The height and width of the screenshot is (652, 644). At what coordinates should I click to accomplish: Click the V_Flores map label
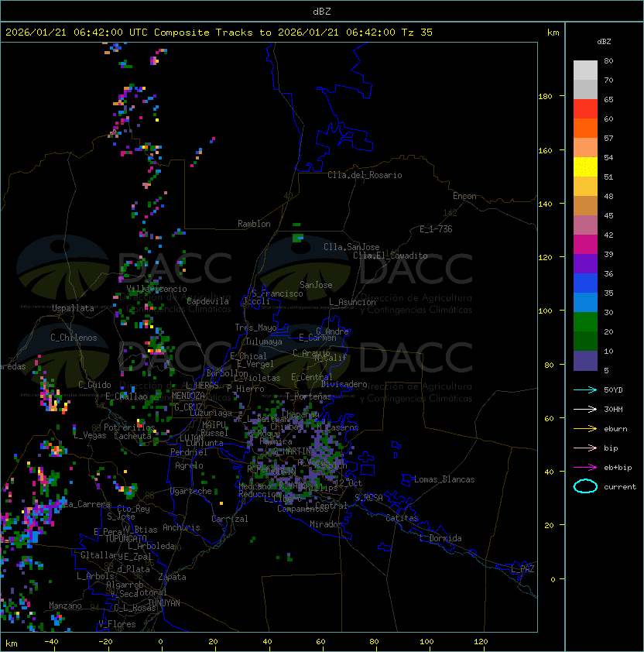(x=117, y=624)
